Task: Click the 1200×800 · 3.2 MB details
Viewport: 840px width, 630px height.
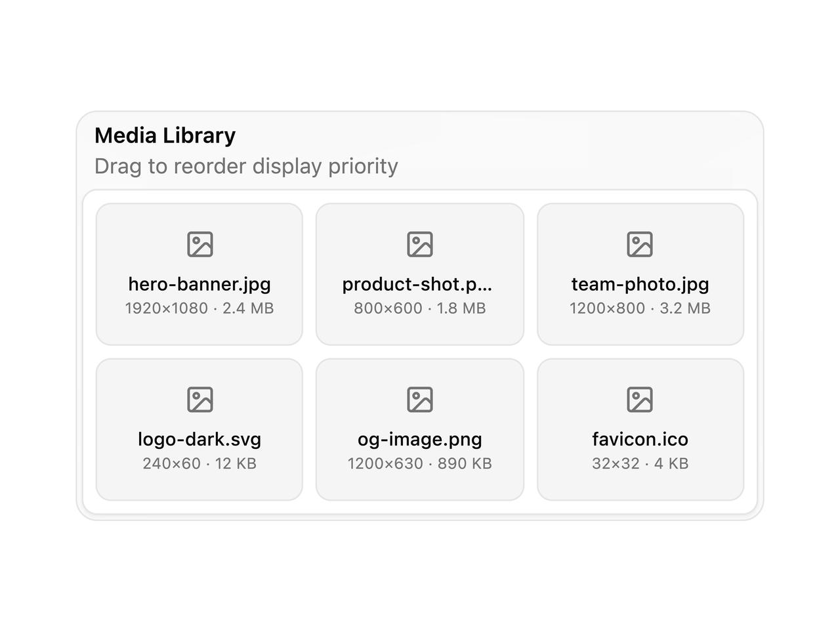Action: click(x=640, y=308)
